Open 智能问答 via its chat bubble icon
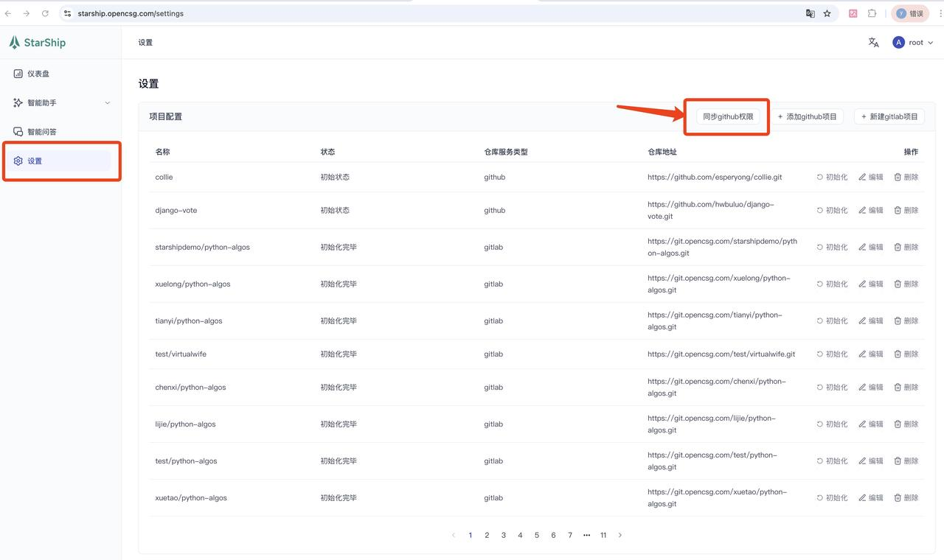Screen dimensions: 944x560 point(16,131)
